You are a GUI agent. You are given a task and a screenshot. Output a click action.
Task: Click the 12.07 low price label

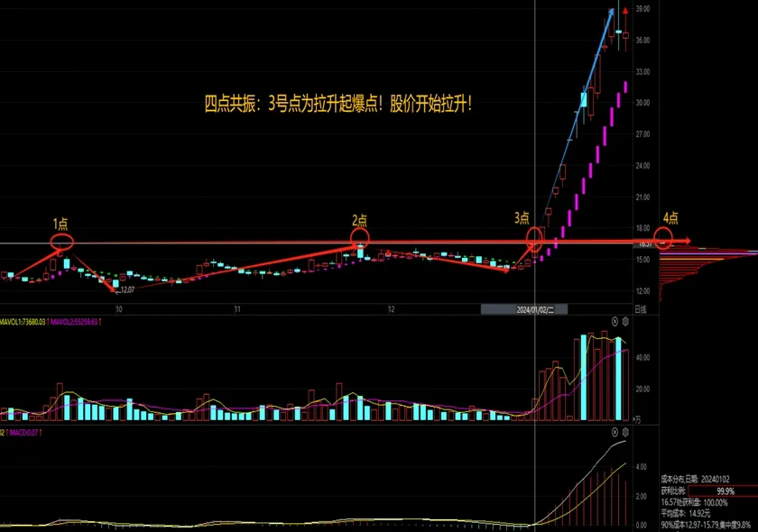click(x=127, y=290)
